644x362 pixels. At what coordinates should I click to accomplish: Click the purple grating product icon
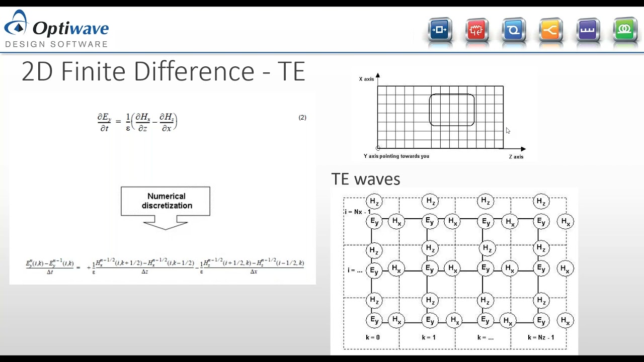click(x=588, y=30)
